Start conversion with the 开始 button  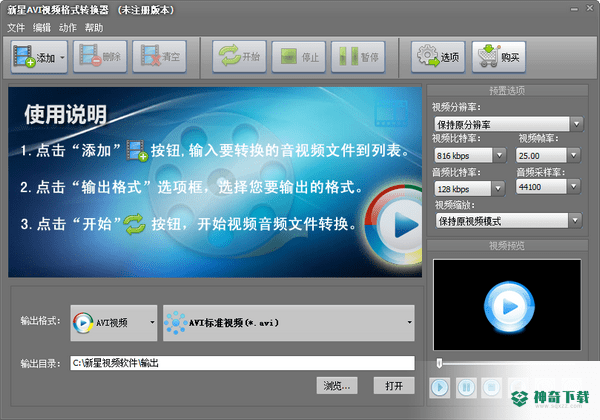click(x=239, y=57)
